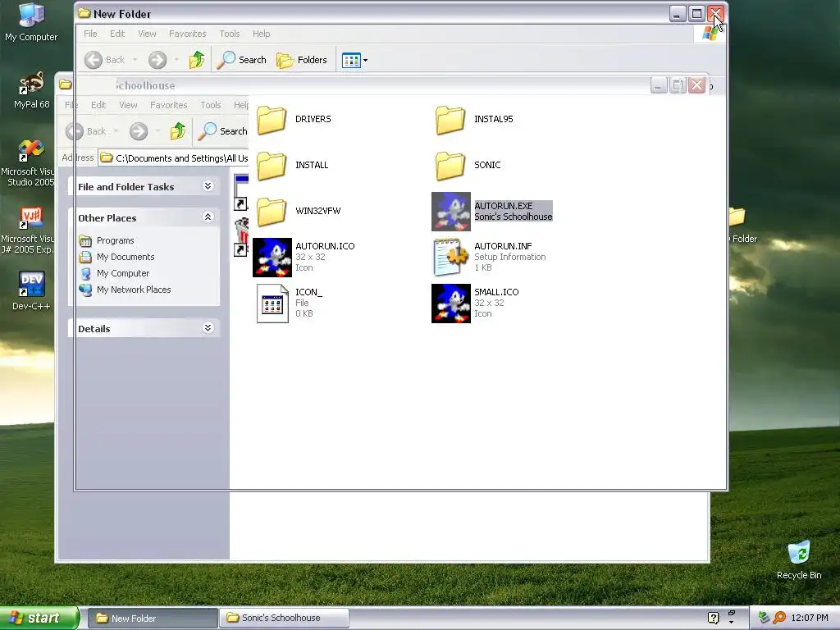This screenshot has height=630, width=840.
Task: Select the INSTALL folder icon
Action: pos(272,165)
